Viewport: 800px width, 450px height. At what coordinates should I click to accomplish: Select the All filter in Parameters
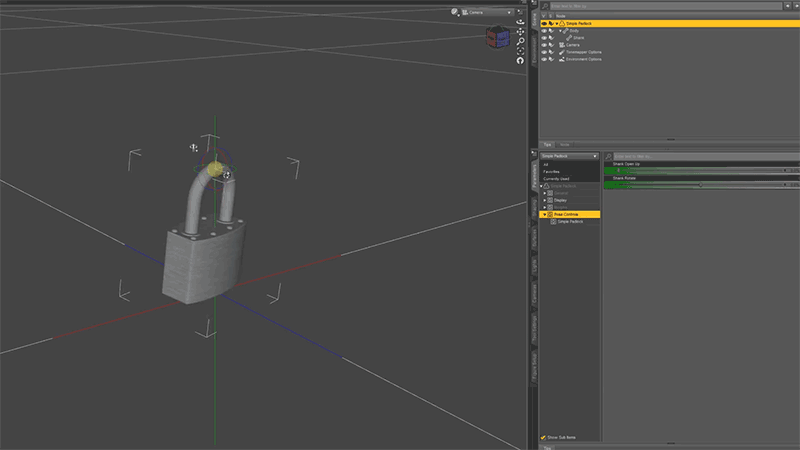(545, 164)
